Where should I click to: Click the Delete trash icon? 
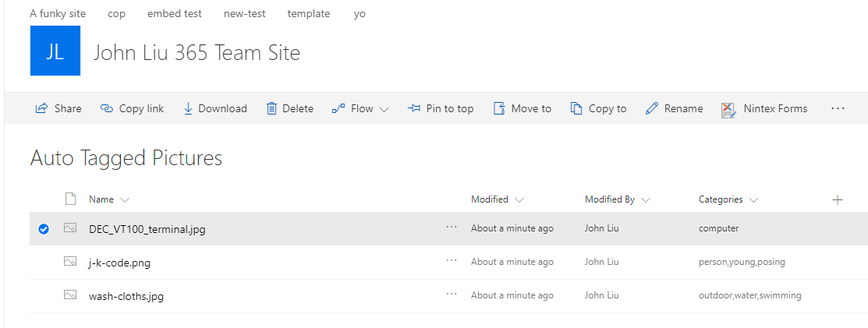pos(271,108)
